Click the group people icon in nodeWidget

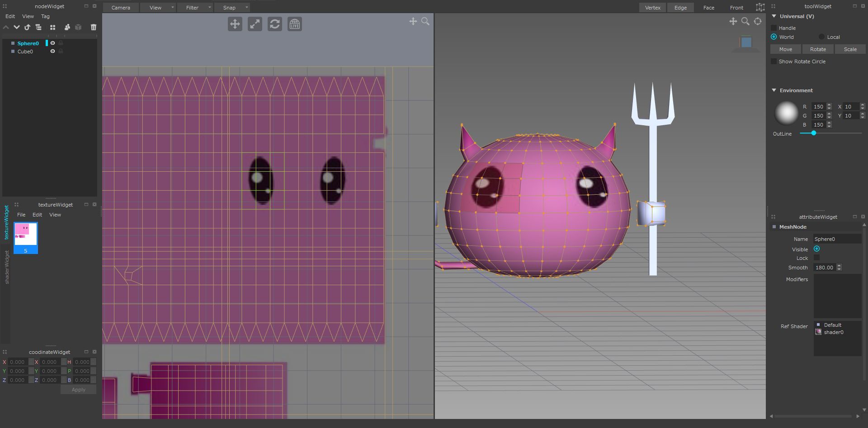pyautogui.click(x=67, y=27)
